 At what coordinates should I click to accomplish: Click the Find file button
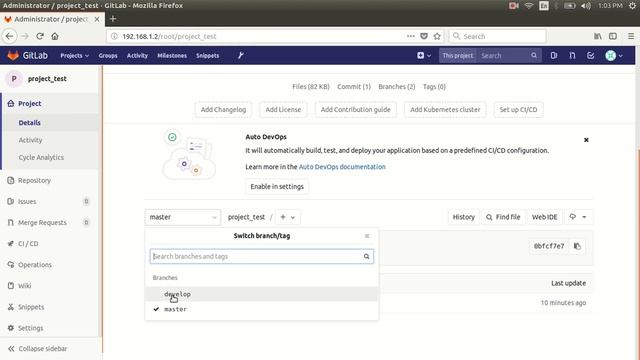coord(503,217)
